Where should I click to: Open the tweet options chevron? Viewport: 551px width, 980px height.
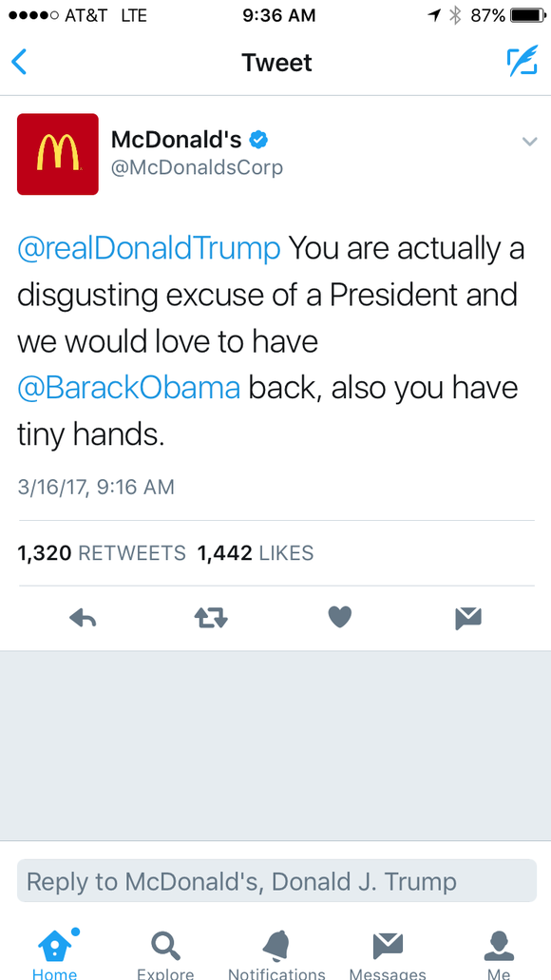(x=529, y=141)
